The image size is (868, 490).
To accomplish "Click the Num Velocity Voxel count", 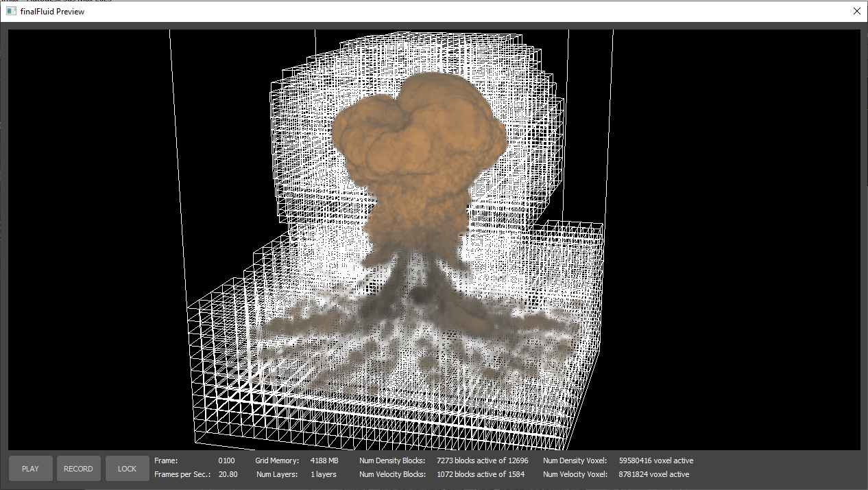I will point(653,474).
